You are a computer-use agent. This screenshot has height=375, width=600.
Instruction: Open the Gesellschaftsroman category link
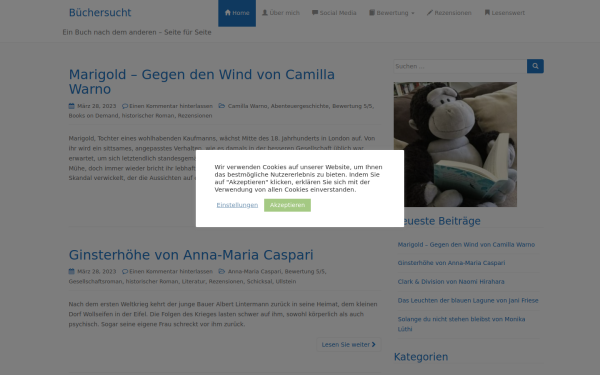tap(95, 282)
